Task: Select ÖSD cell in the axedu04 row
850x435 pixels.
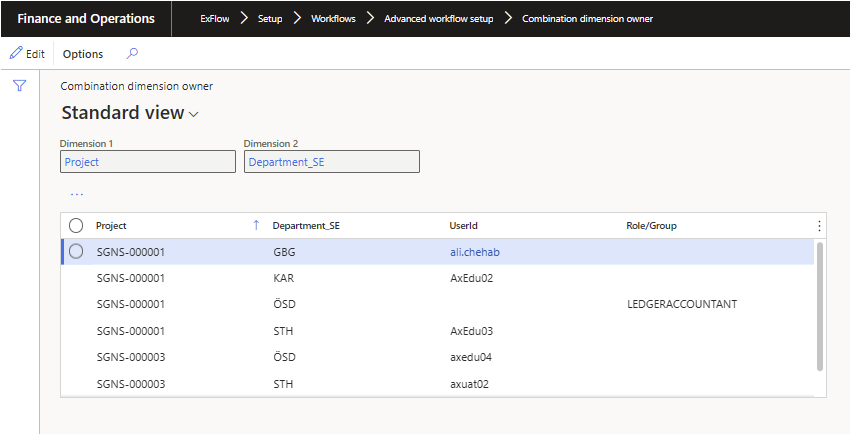Action: click(x=285, y=357)
